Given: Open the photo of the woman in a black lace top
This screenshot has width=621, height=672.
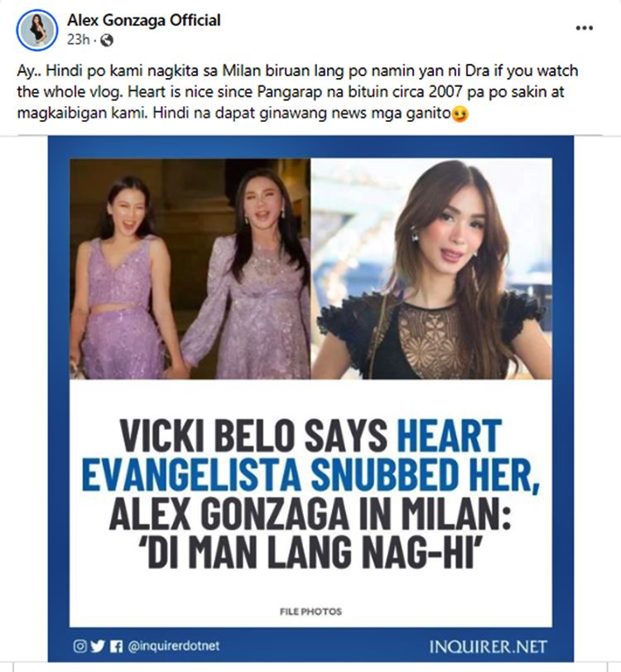Looking at the screenshot, I should point(431,268).
